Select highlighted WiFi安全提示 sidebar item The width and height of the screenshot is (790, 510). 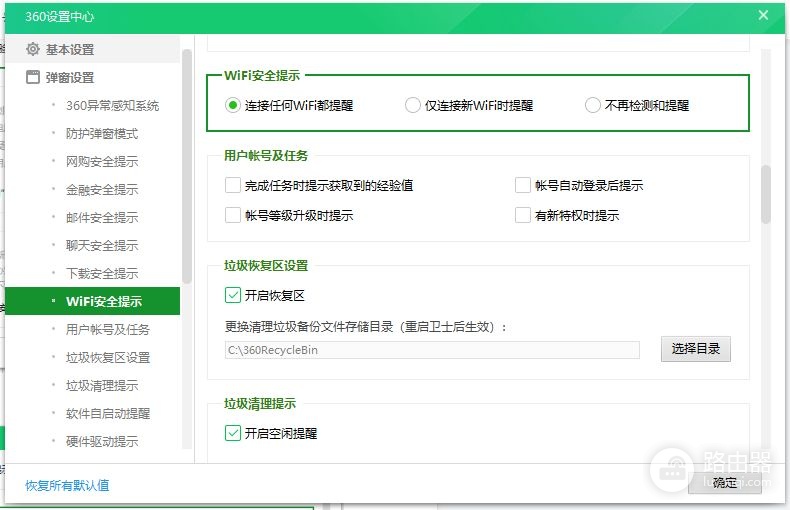pos(92,301)
